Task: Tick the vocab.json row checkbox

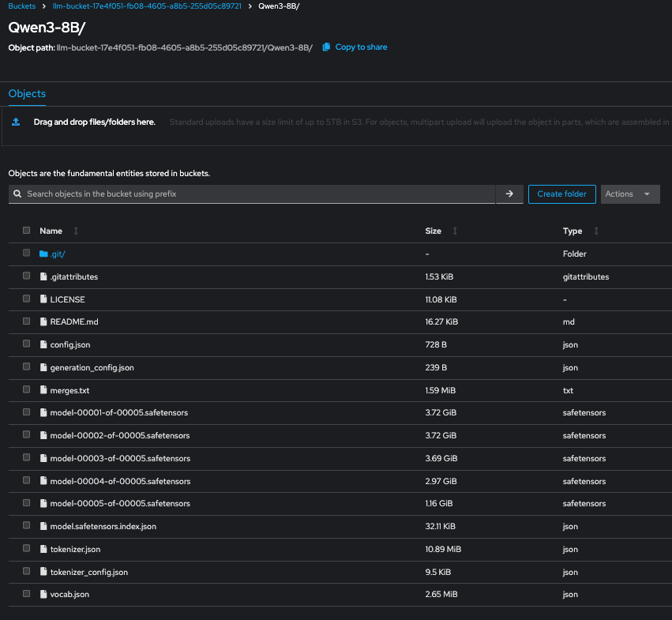Action: point(27,594)
